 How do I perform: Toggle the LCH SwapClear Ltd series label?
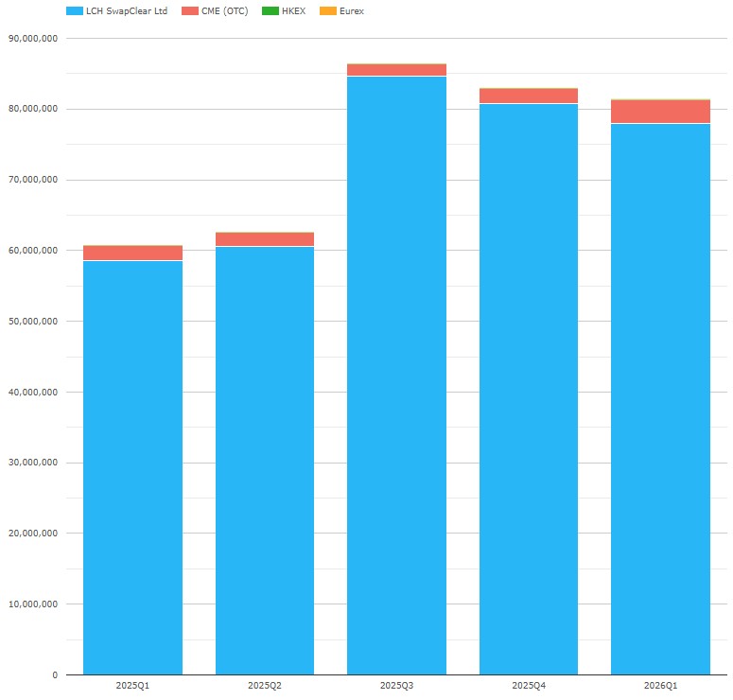click(126, 11)
